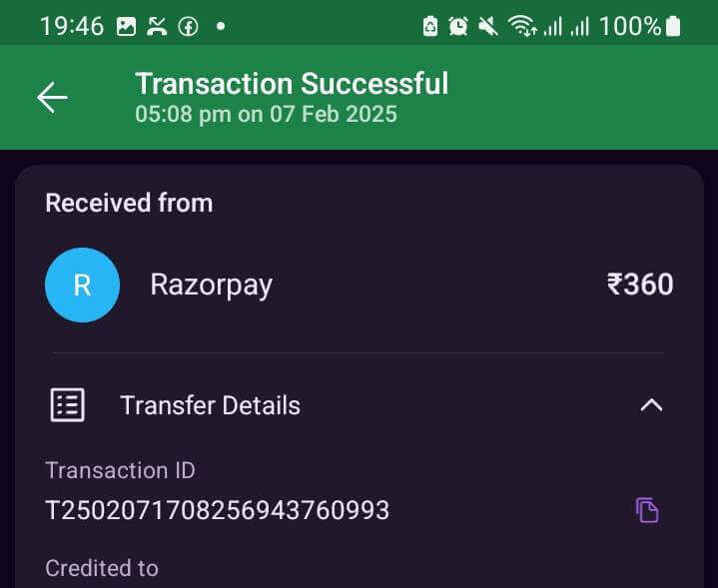Tap the battery icon in status bar
718x588 pixels.
[673, 26]
